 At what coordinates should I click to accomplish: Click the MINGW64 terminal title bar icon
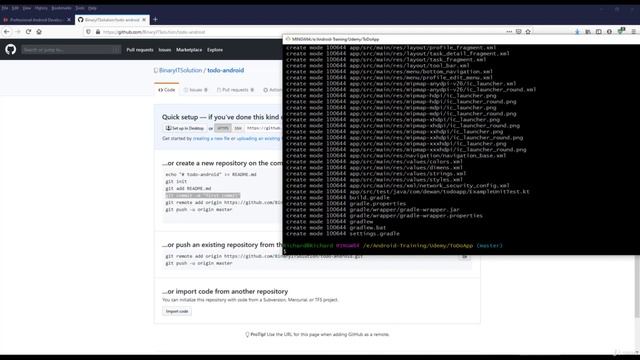pos(288,39)
